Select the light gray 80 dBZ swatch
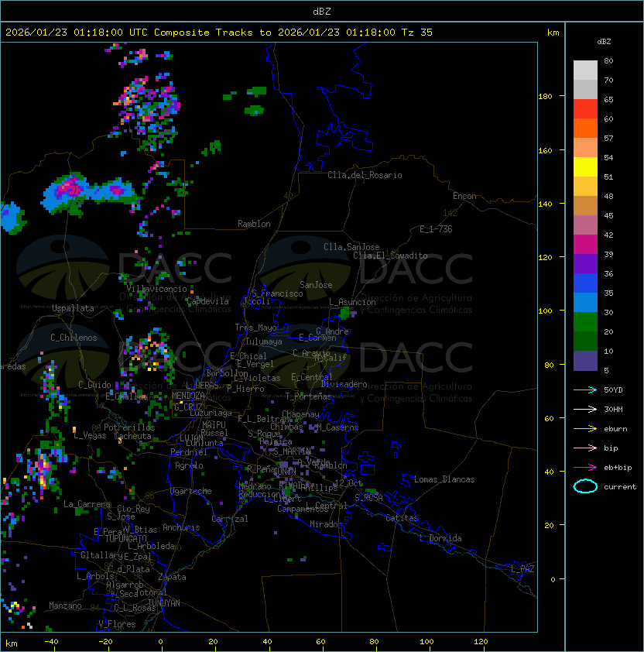644x652 pixels. (x=585, y=70)
